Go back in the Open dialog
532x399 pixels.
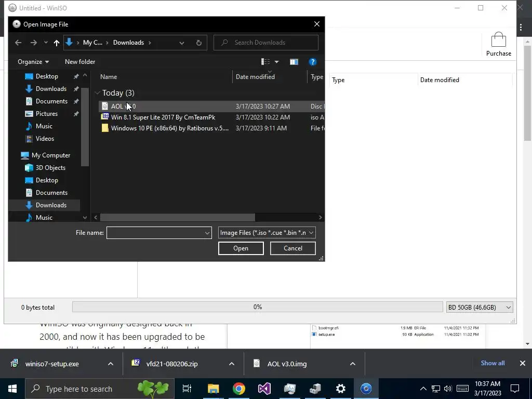18,43
